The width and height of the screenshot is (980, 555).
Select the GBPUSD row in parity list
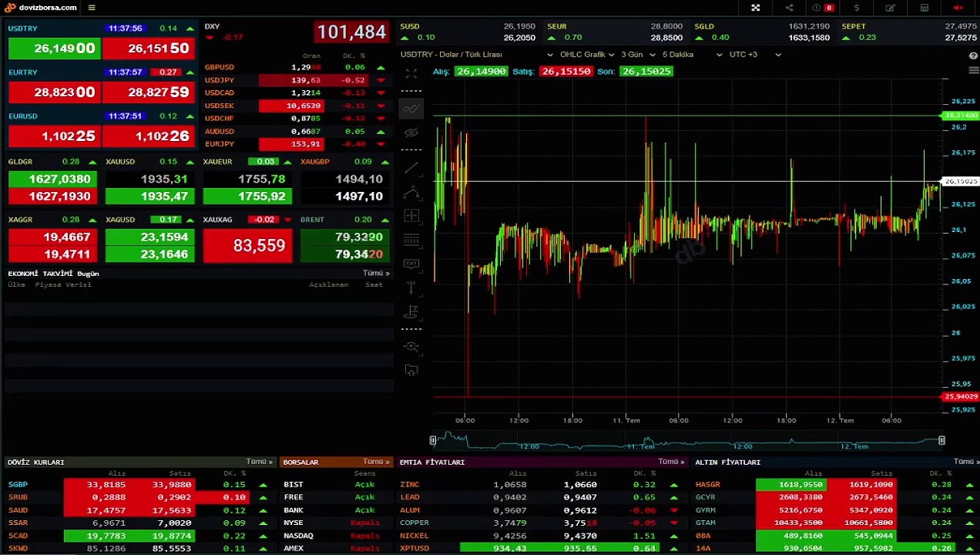click(296, 67)
